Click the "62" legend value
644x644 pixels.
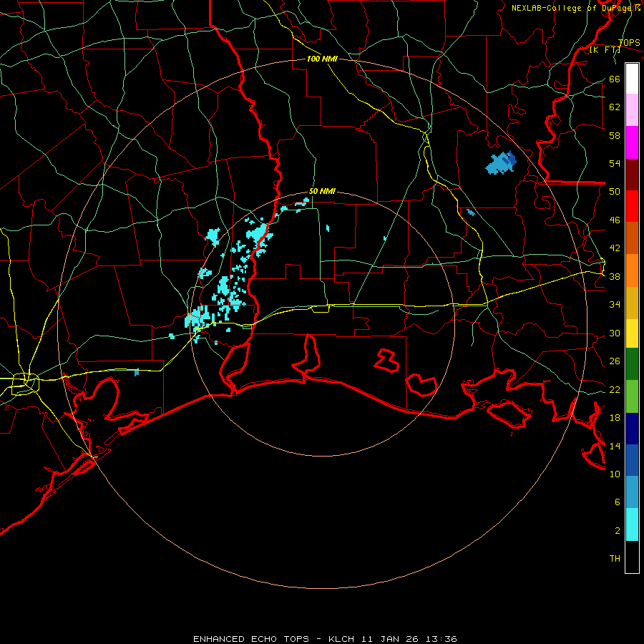point(615,107)
